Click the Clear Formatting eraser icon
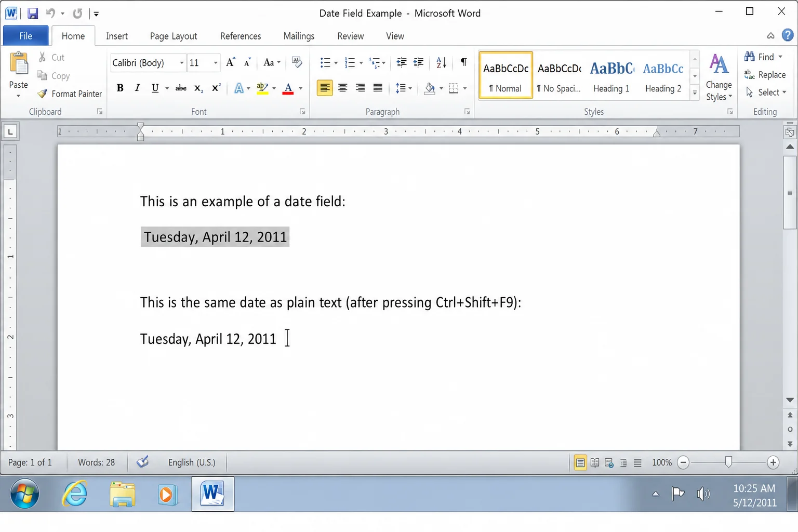 coord(297,63)
